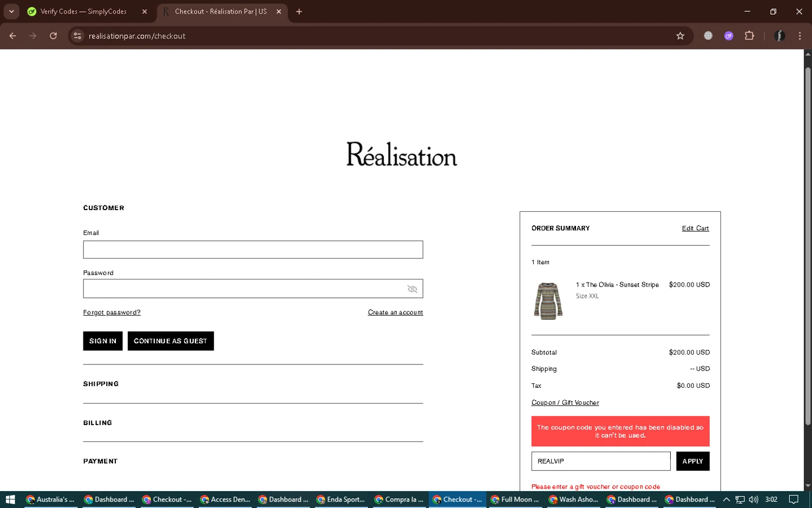The width and height of the screenshot is (812, 508).
Task: Open the Create an account link
Action: click(x=395, y=312)
